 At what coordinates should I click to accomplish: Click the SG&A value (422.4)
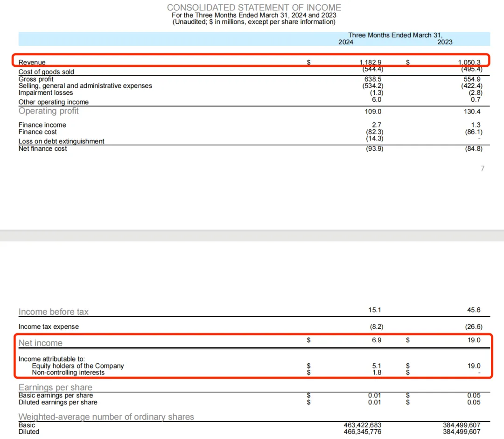(472, 86)
